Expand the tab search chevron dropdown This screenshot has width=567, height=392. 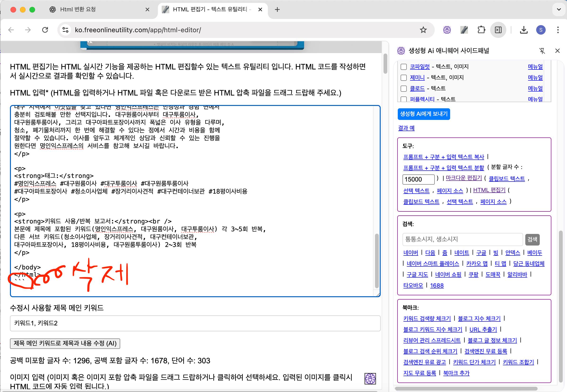pos(559,9)
